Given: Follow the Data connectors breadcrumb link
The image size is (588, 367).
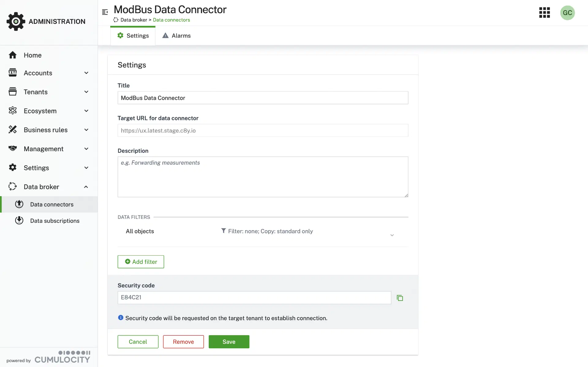Looking at the screenshot, I should pos(171,20).
